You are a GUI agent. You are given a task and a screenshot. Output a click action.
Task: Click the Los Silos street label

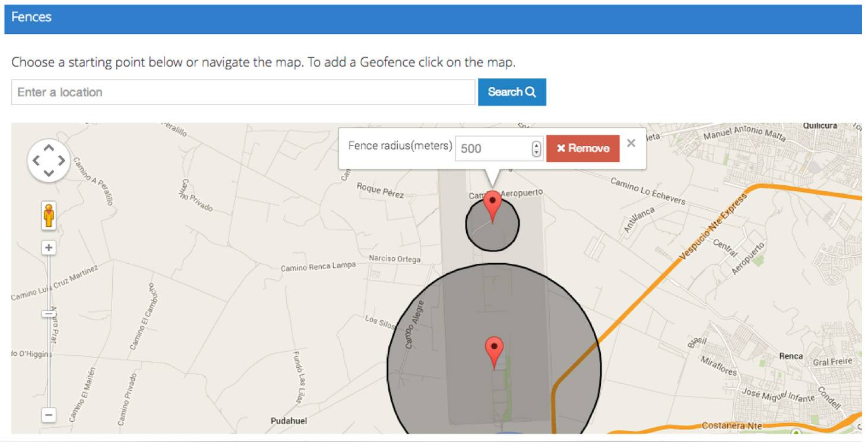380,322
